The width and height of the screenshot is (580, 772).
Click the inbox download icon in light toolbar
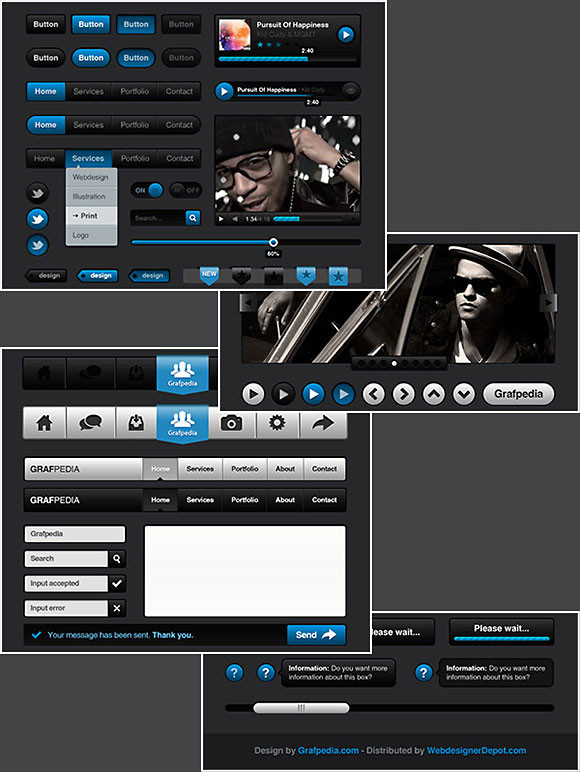(x=136, y=423)
